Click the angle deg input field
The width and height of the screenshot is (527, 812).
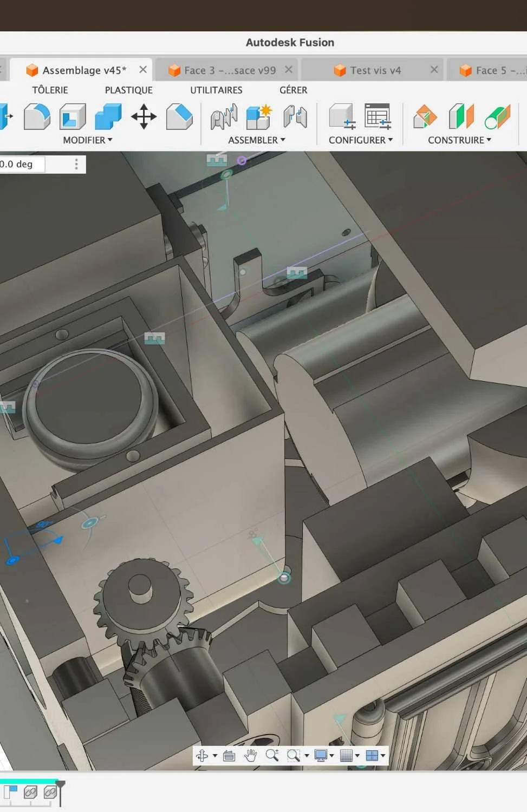point(22,164)
